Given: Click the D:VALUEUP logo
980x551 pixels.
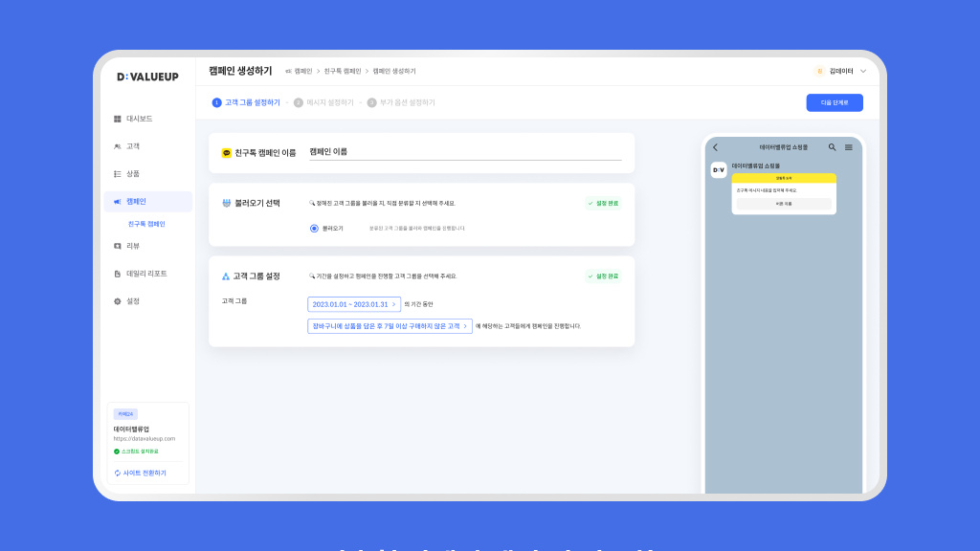Looking at the screenshot, I should click(x=147, y=77).
